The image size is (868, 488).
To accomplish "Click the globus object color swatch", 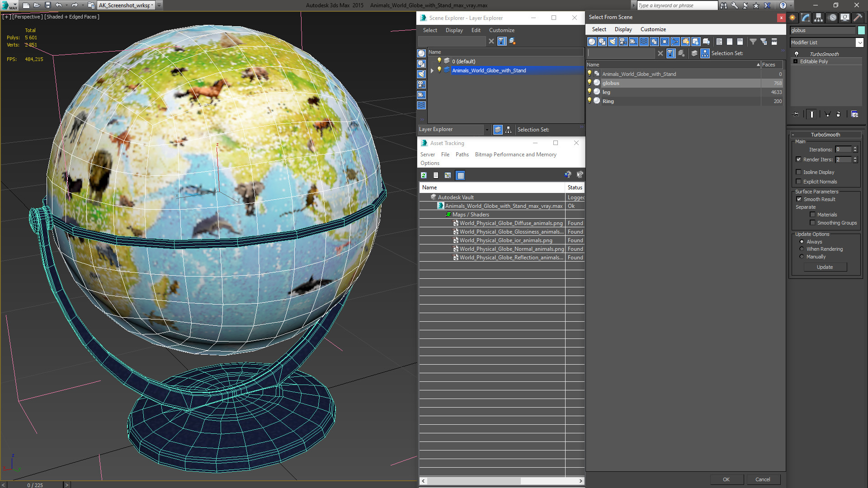I will [x=861, y=30].
